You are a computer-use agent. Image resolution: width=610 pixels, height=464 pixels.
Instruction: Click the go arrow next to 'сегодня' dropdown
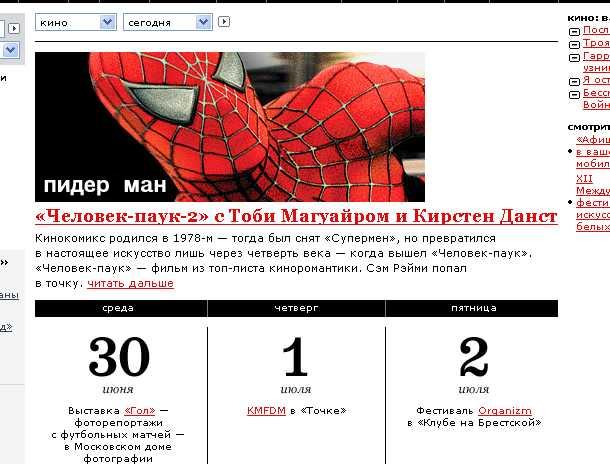click(x=224, y=21)
